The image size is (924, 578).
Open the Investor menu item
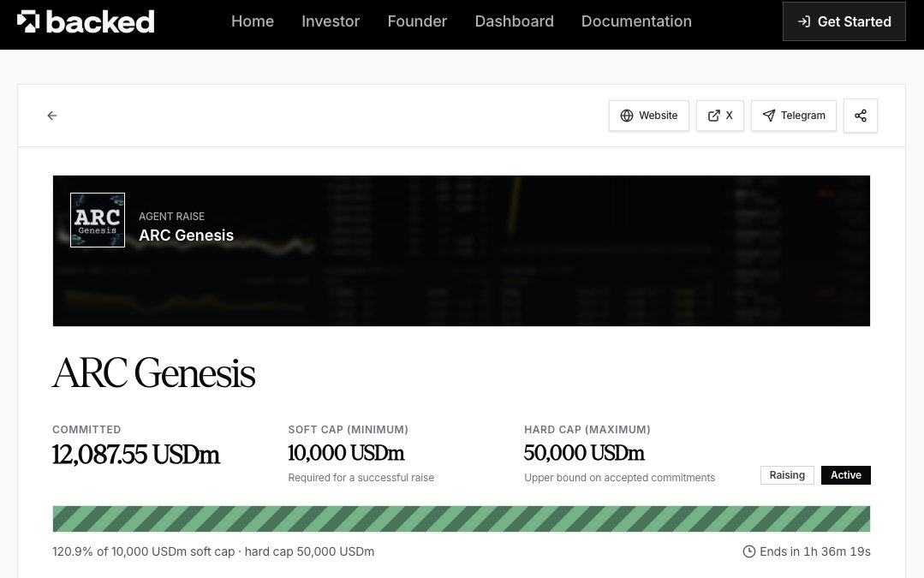point(331,21)
